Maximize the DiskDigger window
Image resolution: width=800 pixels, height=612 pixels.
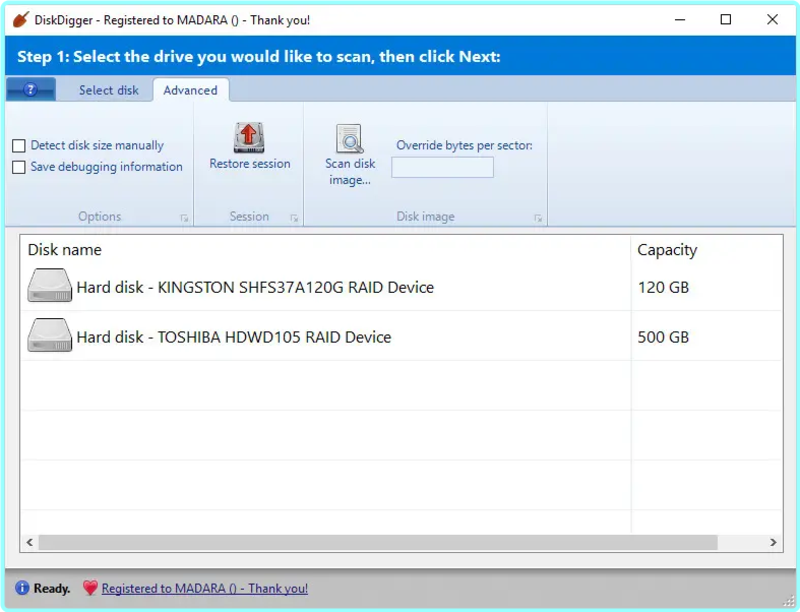coord(726,20)
